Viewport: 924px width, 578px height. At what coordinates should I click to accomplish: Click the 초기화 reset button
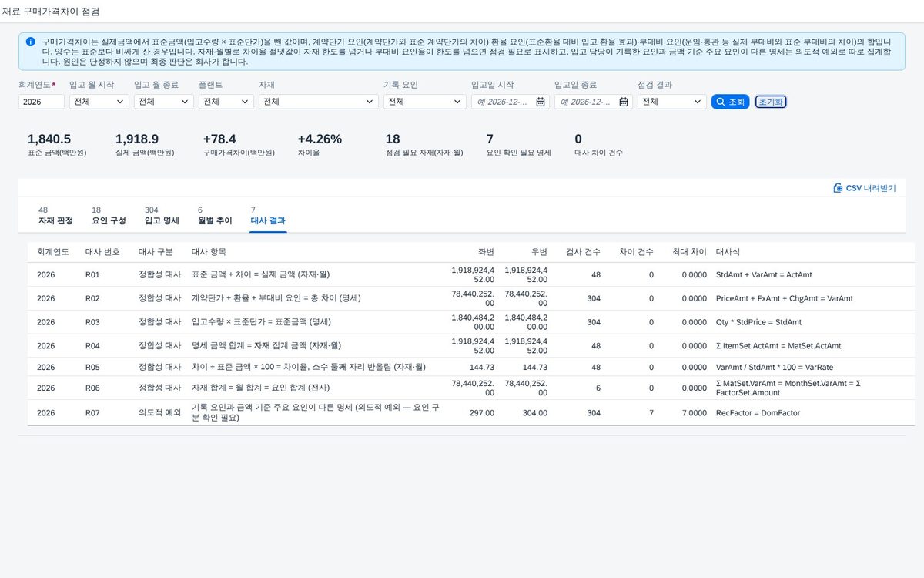click(771, 102)
